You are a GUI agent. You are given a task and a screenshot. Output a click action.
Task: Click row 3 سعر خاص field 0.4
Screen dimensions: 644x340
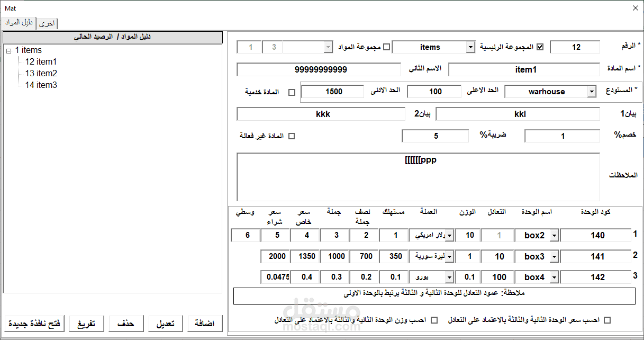click(x=304, y=277)
